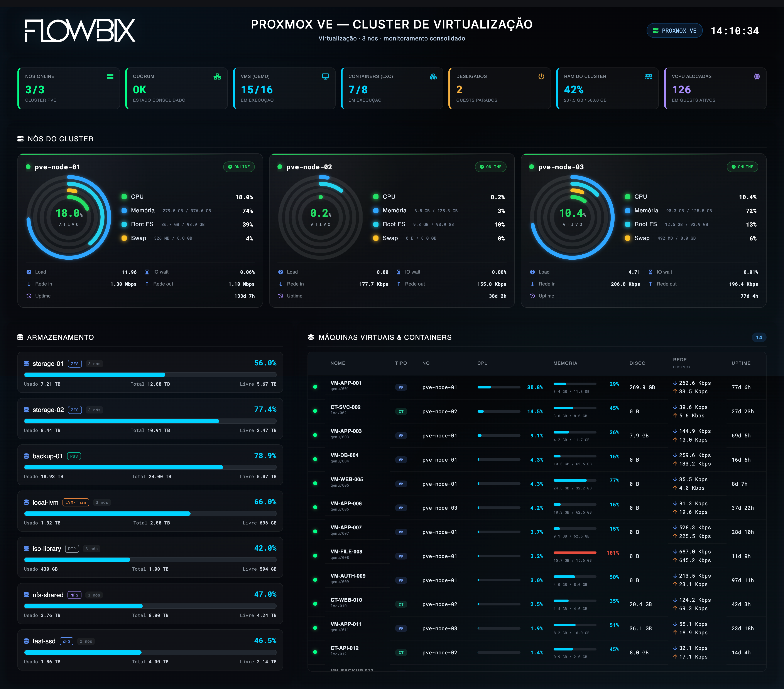Click the pve-node-02 circular usage gauge
This screenshot has height=689, width=784.
(320, 217)
